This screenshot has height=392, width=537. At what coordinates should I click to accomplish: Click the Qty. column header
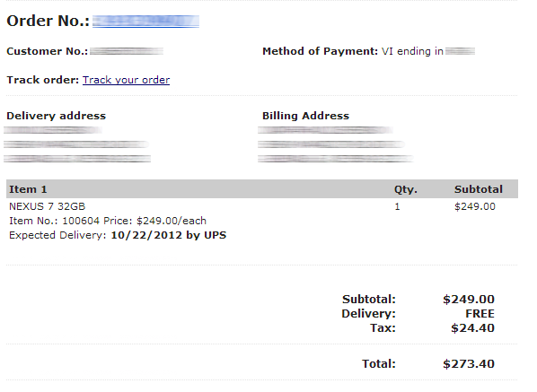click(406, 189)
